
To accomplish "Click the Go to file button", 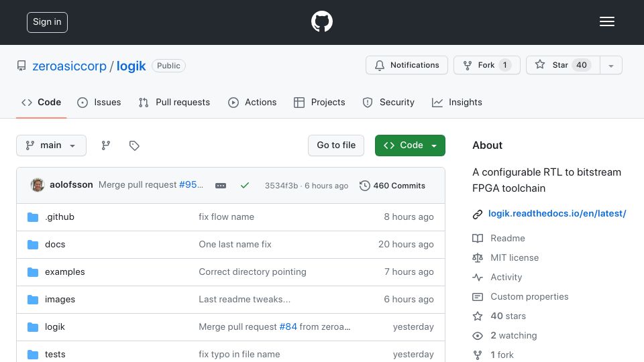I will (336, 145).
